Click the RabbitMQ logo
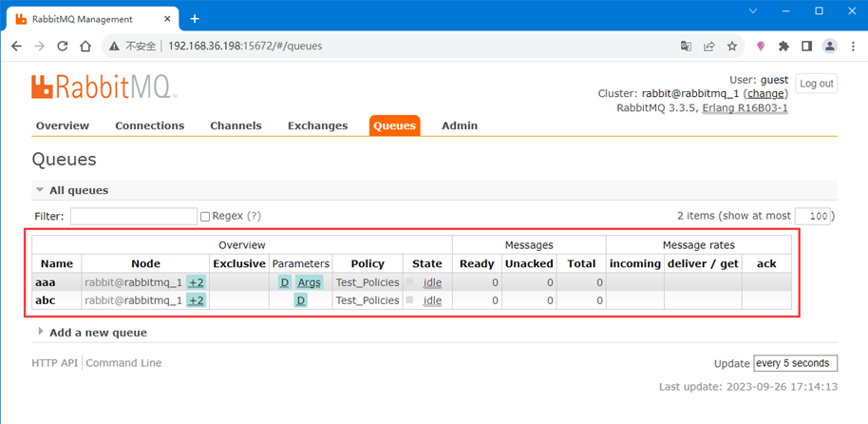The width and height of the screenshot is (868, 424). coord(104,87)
